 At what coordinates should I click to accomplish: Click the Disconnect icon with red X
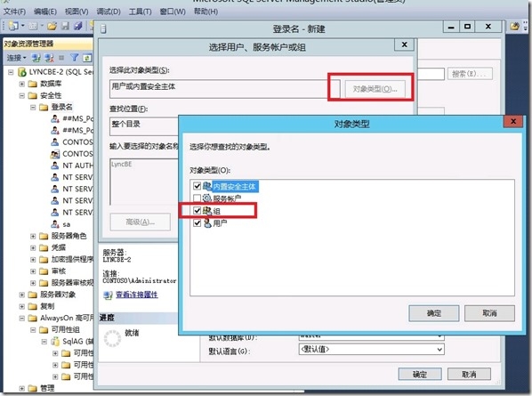tap(49, 58)
